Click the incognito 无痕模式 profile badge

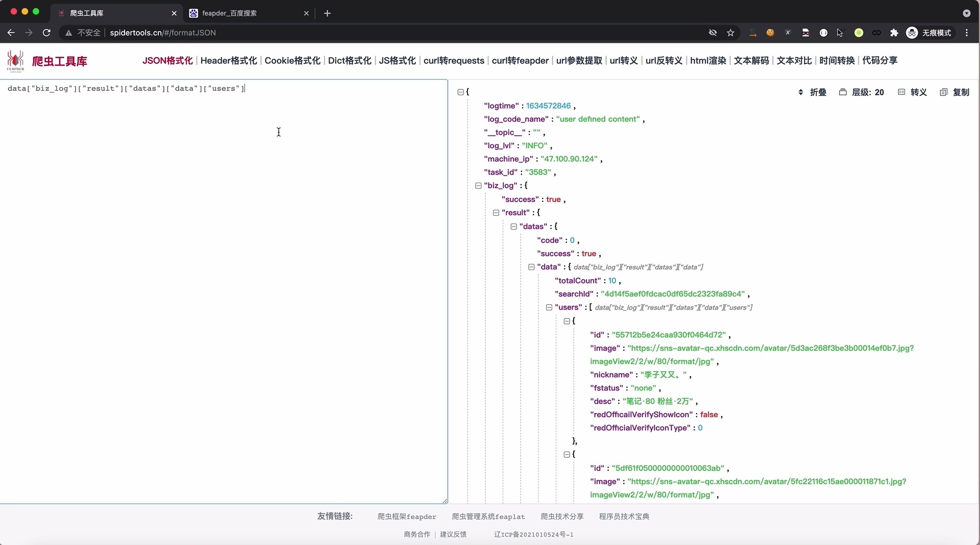[x=928, y=33]
